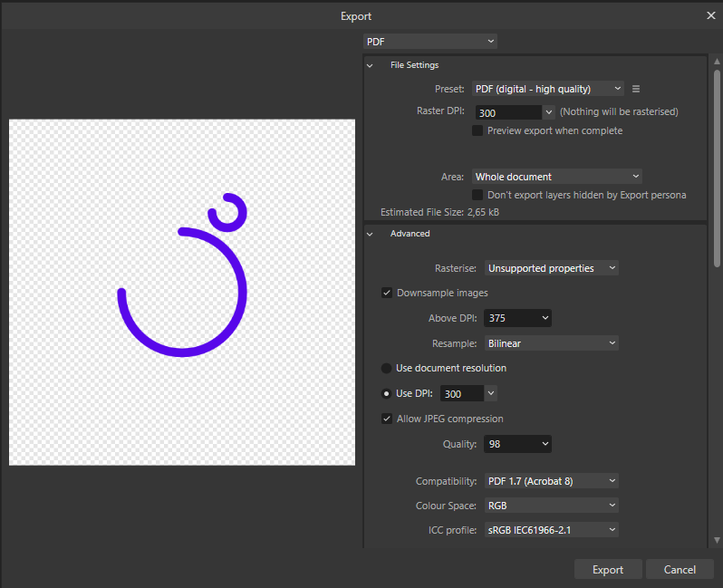The width and height of the screenshot is (723, 588).
Task: Click the scrollbar down arrow
Action: point(717,540)
